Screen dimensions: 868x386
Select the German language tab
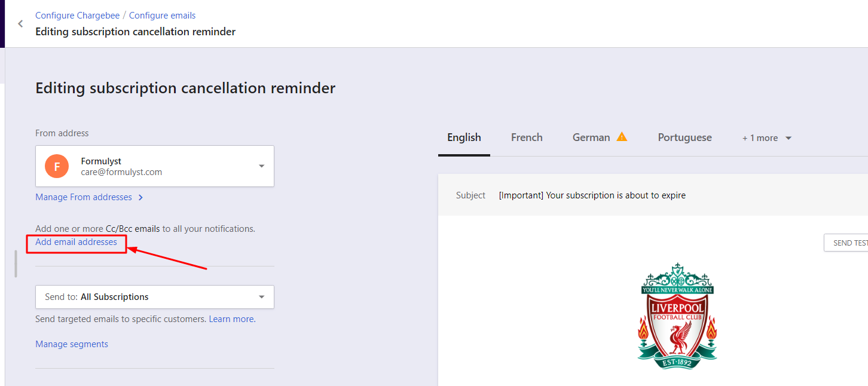[591, 137]
